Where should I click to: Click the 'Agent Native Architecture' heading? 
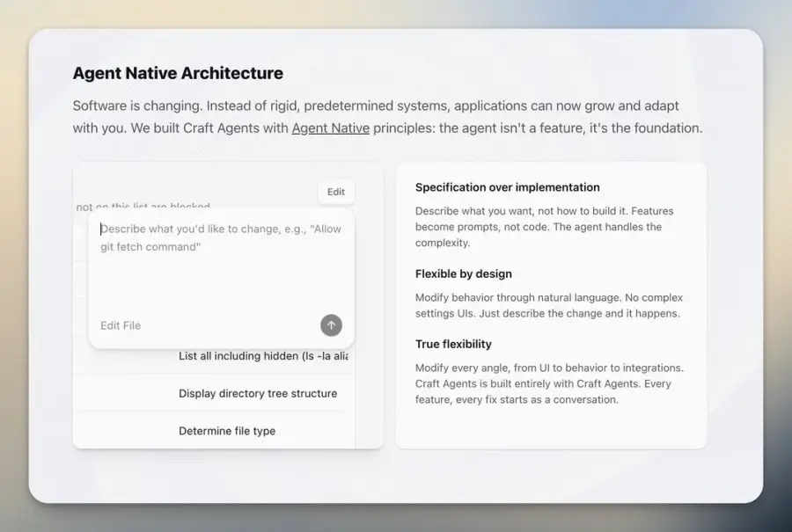click(178, 73)
